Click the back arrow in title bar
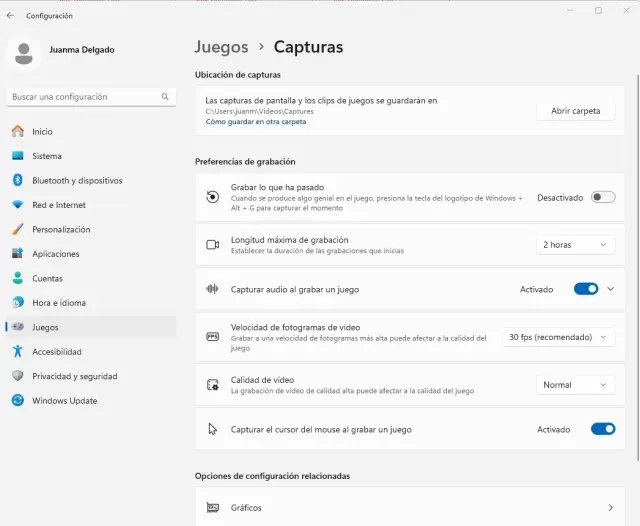Viewport: 640px width, 526px height. point(10,15)
